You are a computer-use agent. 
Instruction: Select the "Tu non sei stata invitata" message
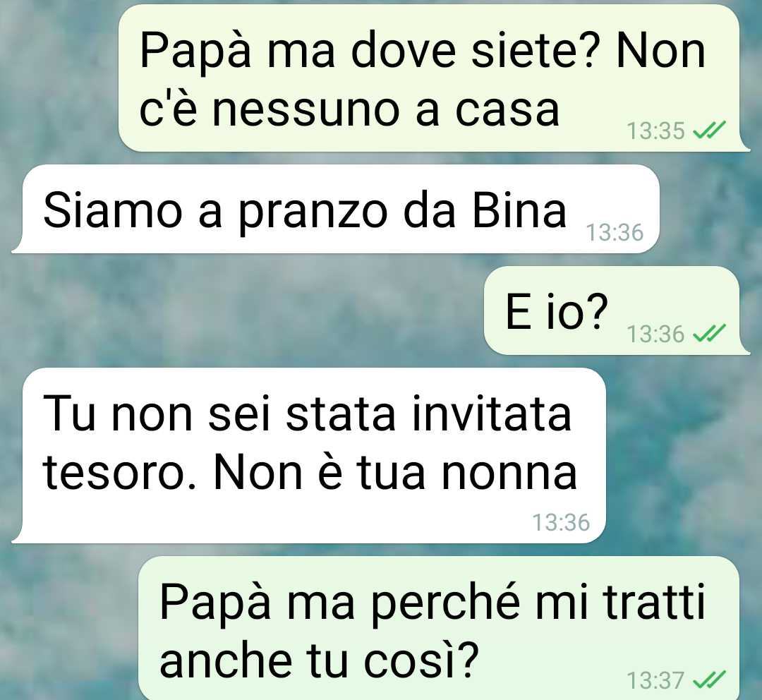pos(308,455)
